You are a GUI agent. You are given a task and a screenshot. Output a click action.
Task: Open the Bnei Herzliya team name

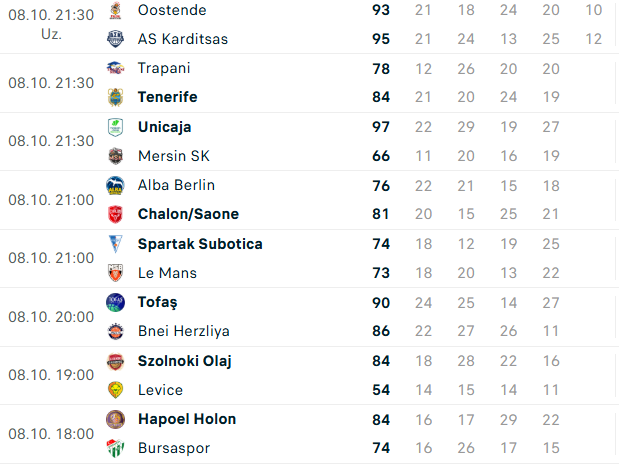click(183, 331)
